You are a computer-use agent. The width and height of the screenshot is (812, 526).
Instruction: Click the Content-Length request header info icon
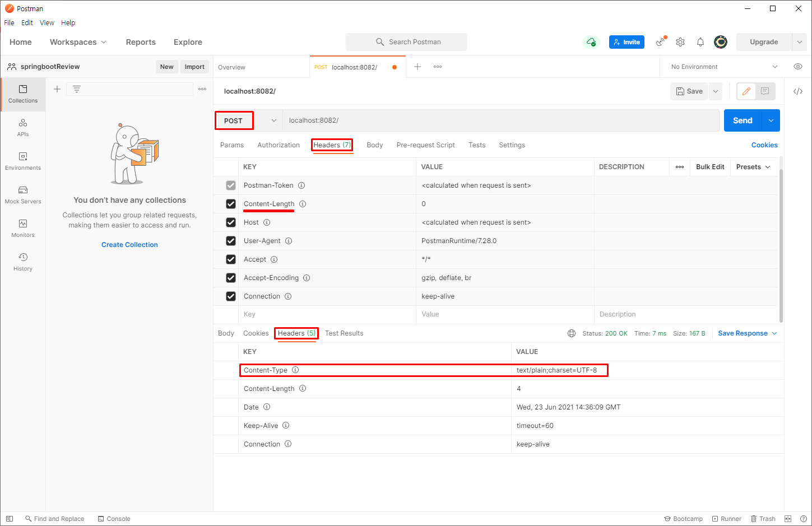tap(303, 204)
